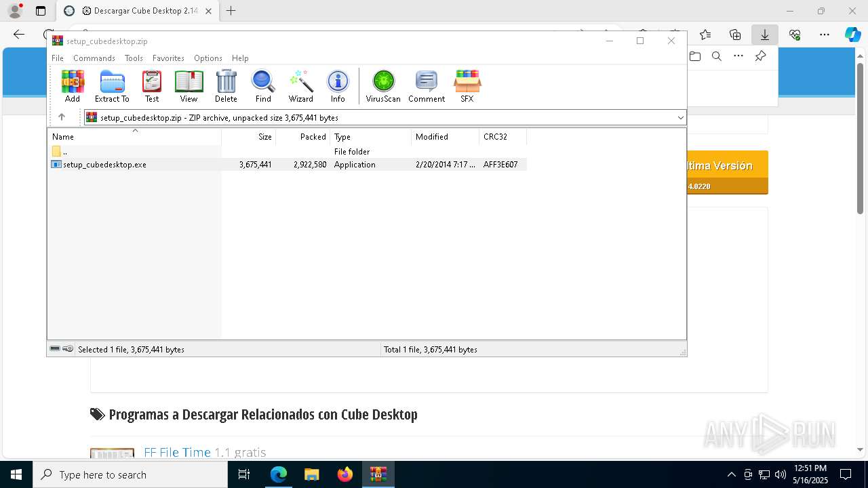Open the View file tool
868x488 pixels.
pyautogui.click(x=189, y=86)
